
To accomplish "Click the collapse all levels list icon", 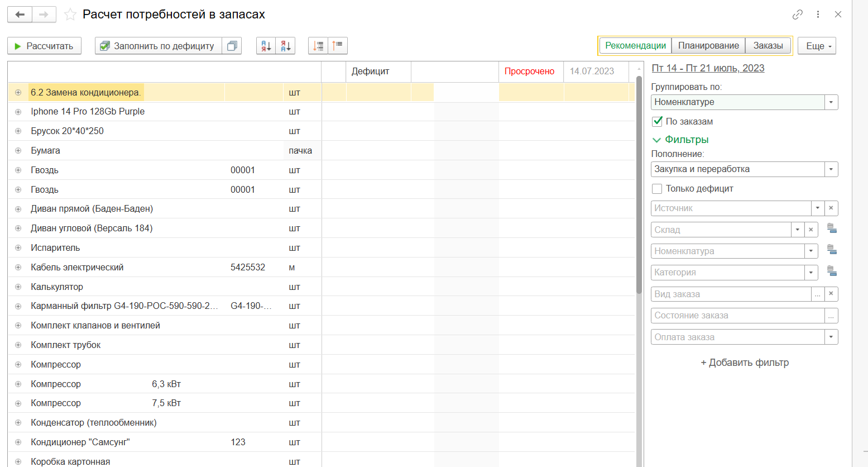I will tap(338, 46).
